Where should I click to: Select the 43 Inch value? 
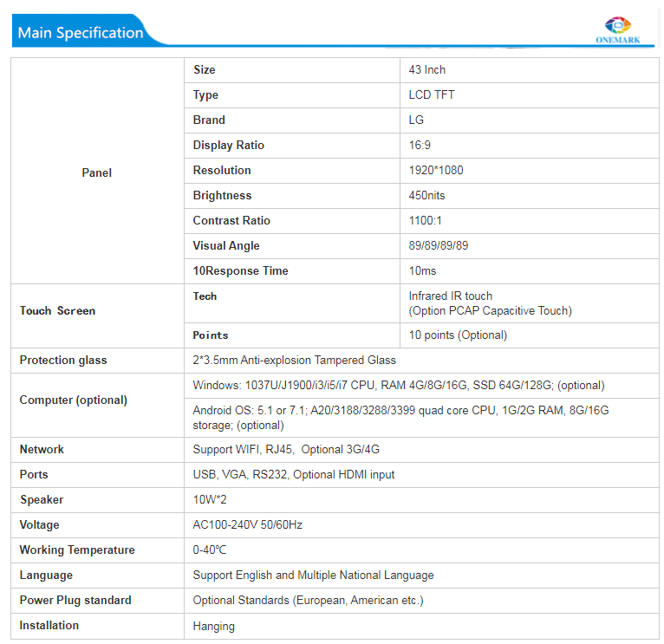[426, 69]
